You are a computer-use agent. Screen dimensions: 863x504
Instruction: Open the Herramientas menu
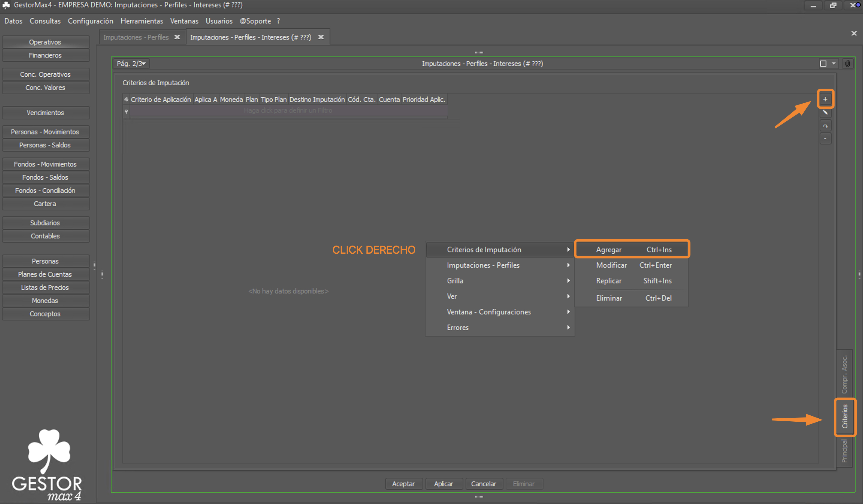tap(141, 21)
